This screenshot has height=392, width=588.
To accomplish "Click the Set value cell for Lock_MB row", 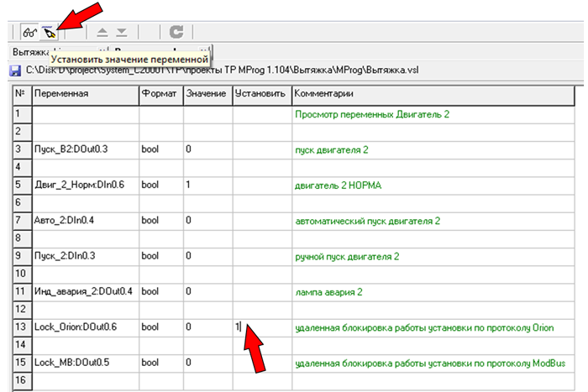I will tap(261, 363).
